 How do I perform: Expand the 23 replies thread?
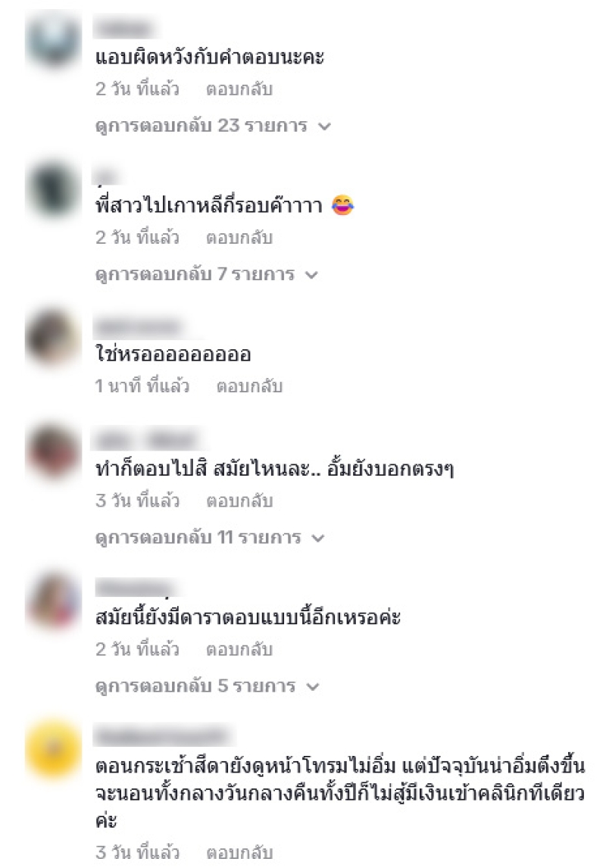click(213, 126)
